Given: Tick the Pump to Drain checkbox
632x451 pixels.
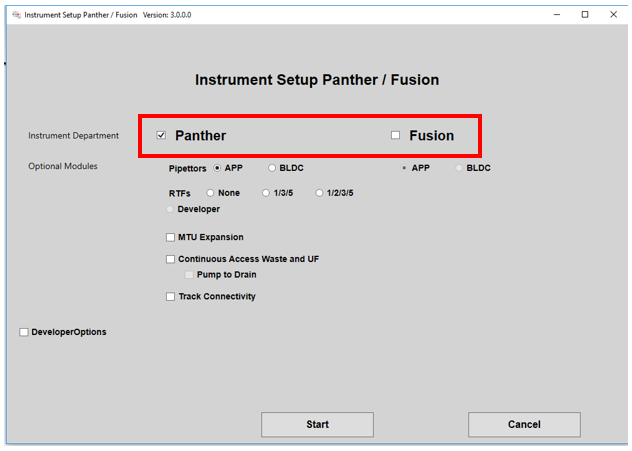Looking at the screenshot, I should coord(188,274).
